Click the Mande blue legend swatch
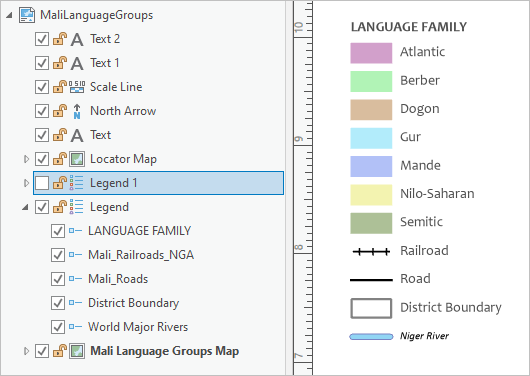Image resolution: width=530 pixels, height=376 pixels. [371, 166]
